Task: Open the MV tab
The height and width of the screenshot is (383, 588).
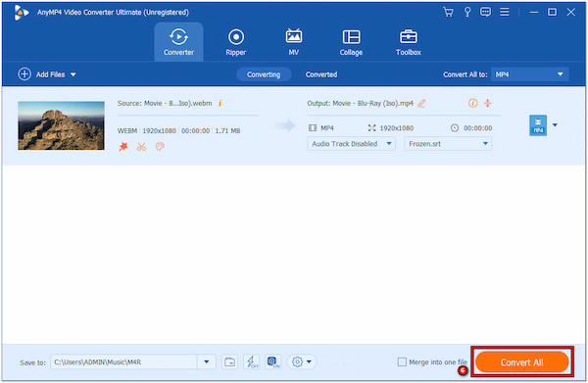Action: 294,42
